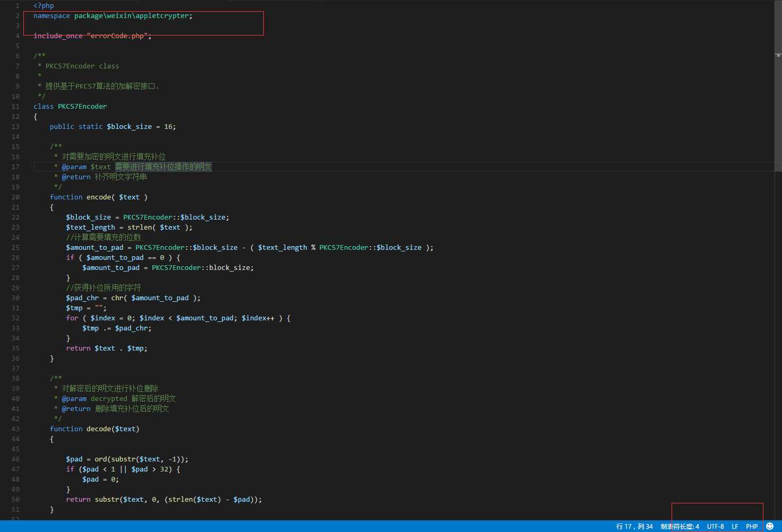Click the comment "@param decrypted 解密后的明文"

(x=119, y=399)
